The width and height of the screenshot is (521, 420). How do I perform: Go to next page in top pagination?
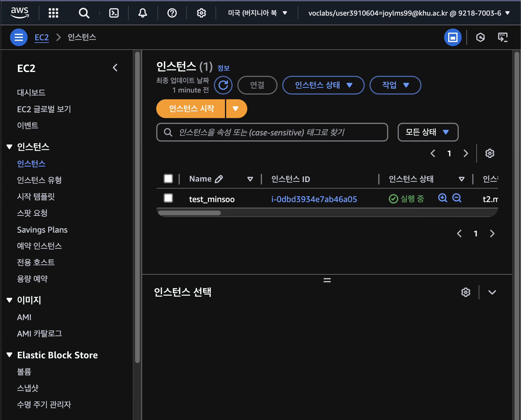click(x=466, y=153)
